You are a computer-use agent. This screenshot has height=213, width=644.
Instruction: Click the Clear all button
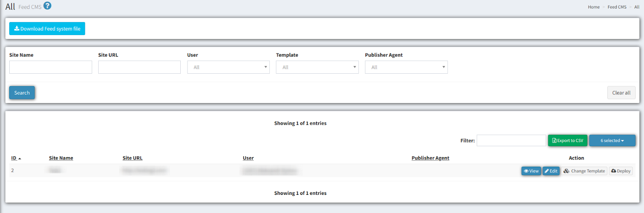(621, 93)
